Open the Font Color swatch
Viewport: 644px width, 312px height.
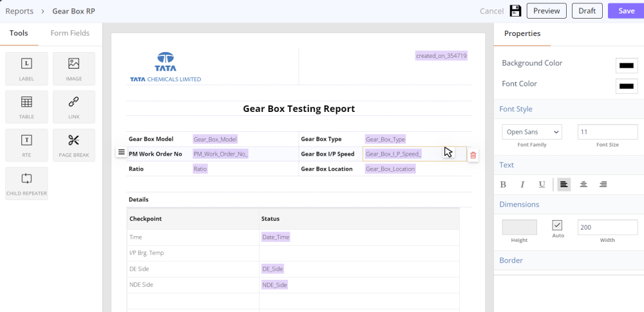coord(627,86)
